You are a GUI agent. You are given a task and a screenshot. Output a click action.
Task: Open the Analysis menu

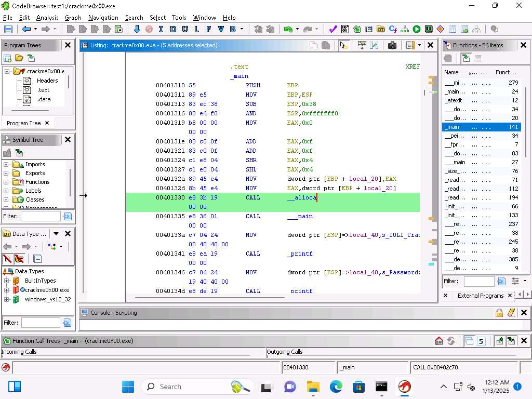47,17
